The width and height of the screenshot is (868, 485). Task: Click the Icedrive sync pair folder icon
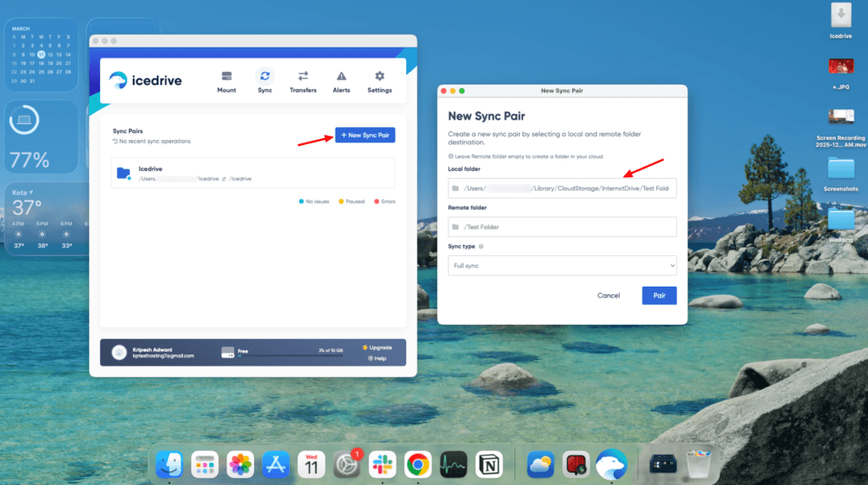tap(124, 173)
